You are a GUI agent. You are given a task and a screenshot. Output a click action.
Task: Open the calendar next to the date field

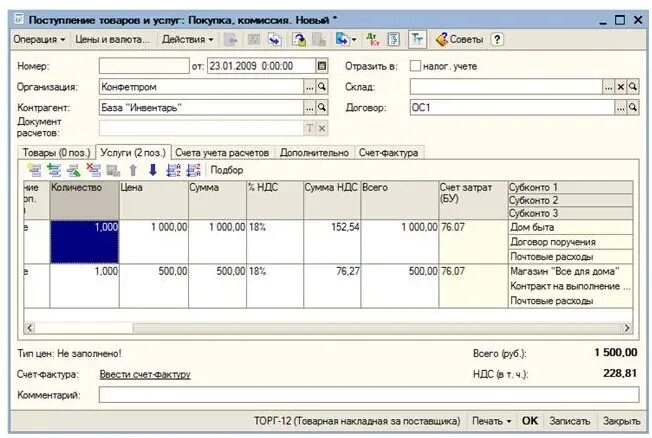tap(321, 66)
